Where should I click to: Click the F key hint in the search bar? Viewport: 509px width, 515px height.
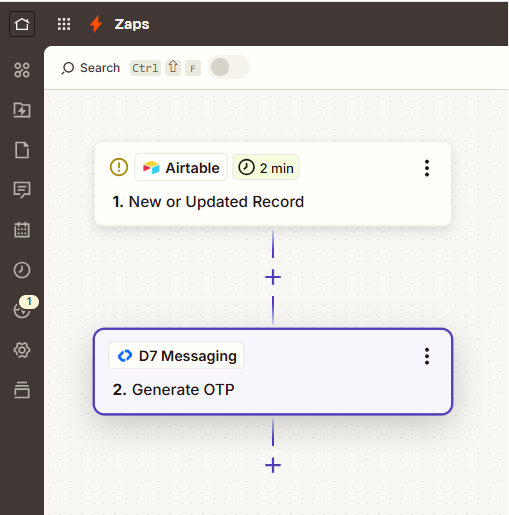tap(193, 68)
